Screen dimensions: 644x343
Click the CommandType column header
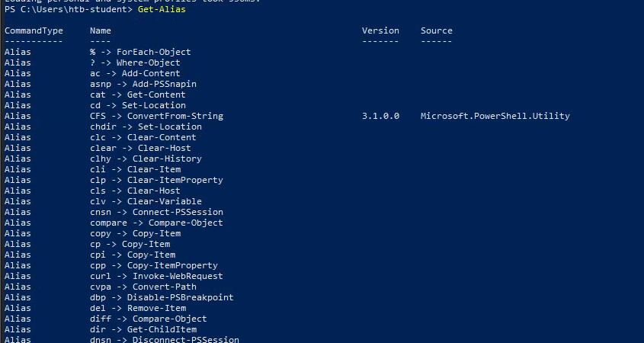[34, 30]
